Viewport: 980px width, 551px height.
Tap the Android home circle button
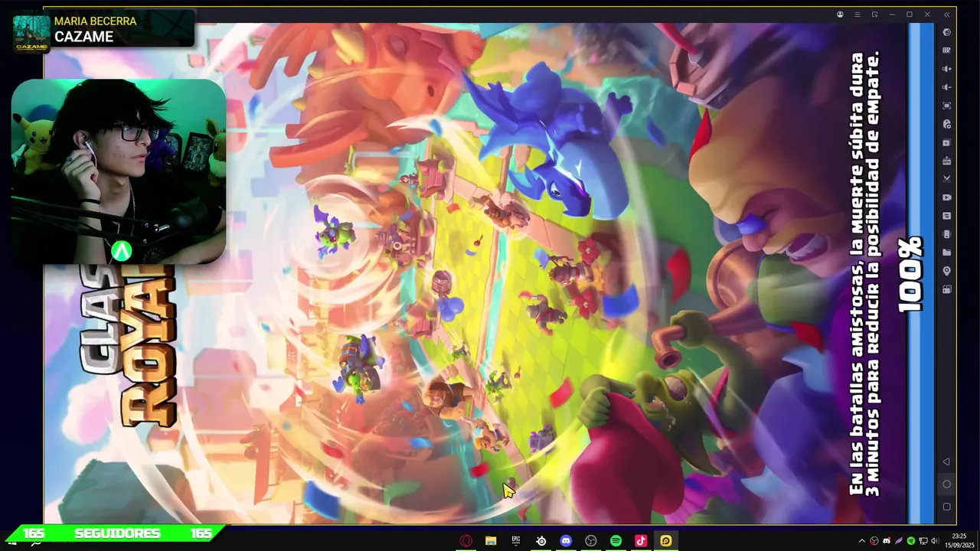pyautogui.click(x=946, y=484)
